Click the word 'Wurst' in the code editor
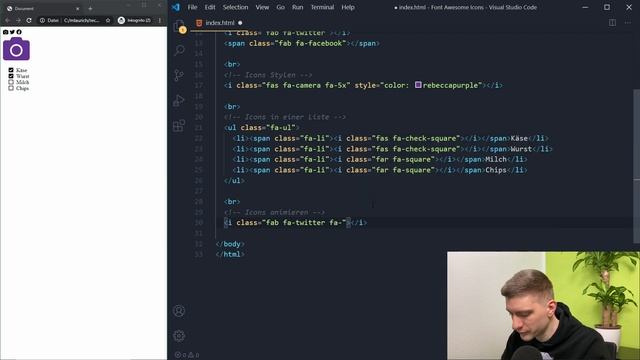Screen dimensions: 640x360 (521, 149)
